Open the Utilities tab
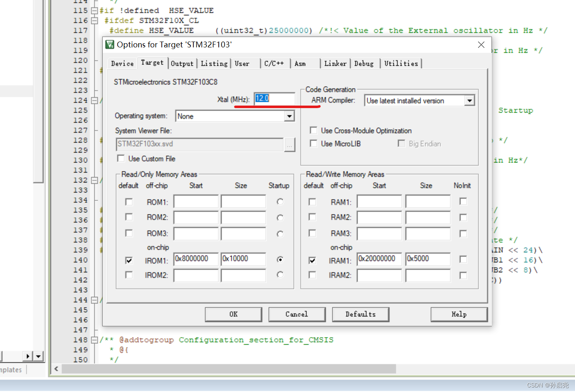Image resolution: width=575 pixels, height=392 pixels. point(401,64)
